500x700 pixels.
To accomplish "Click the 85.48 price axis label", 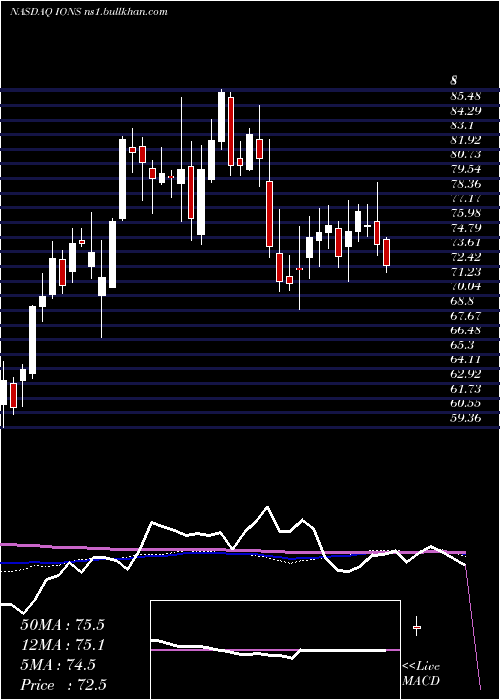I will tap(466, 96).
